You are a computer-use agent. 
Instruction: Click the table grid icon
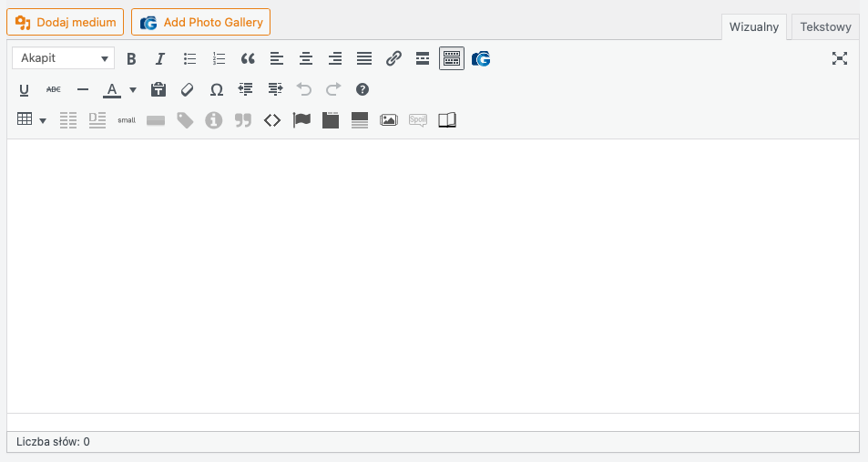pyautogui.click(x=25, y=119)
